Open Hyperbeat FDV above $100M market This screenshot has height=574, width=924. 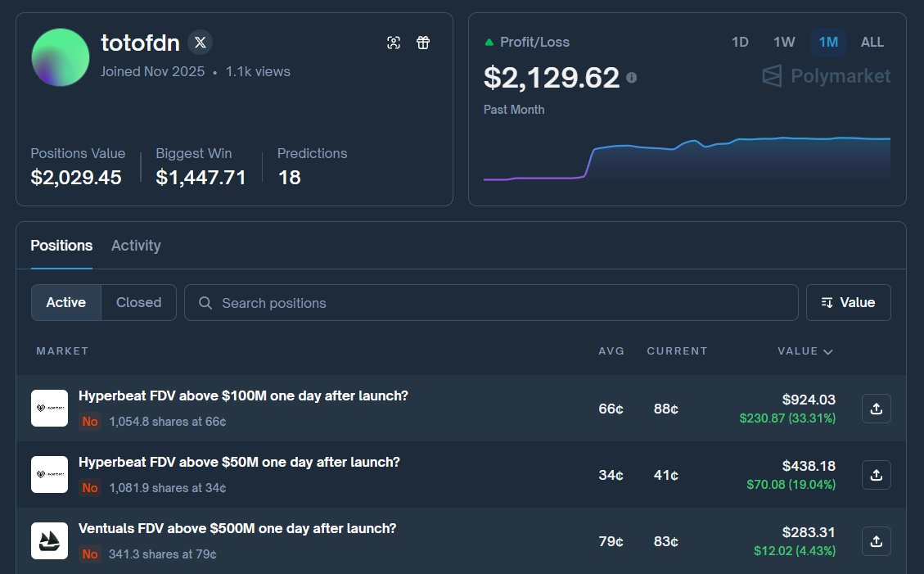[x=243, y=396]
